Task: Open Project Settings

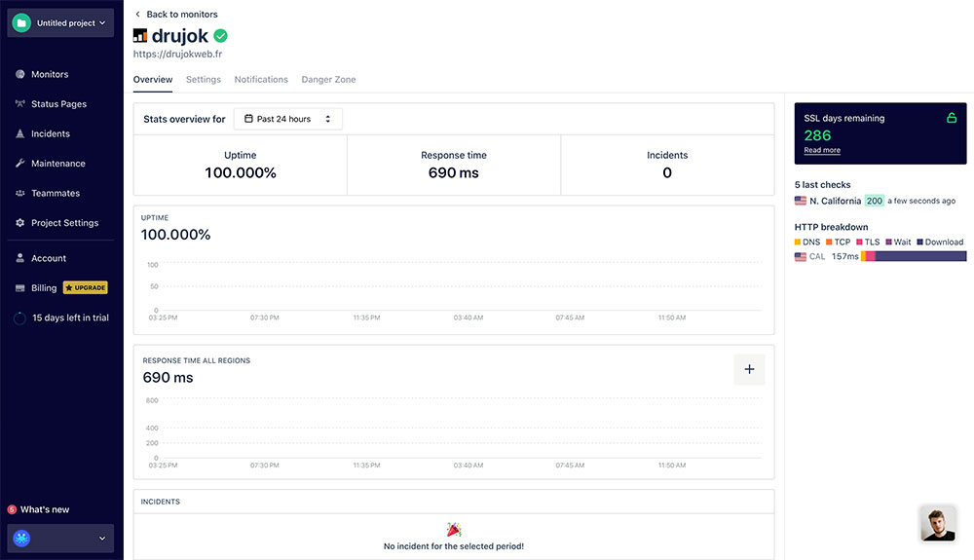Action: pyautogui.click(x=64, y=223)
